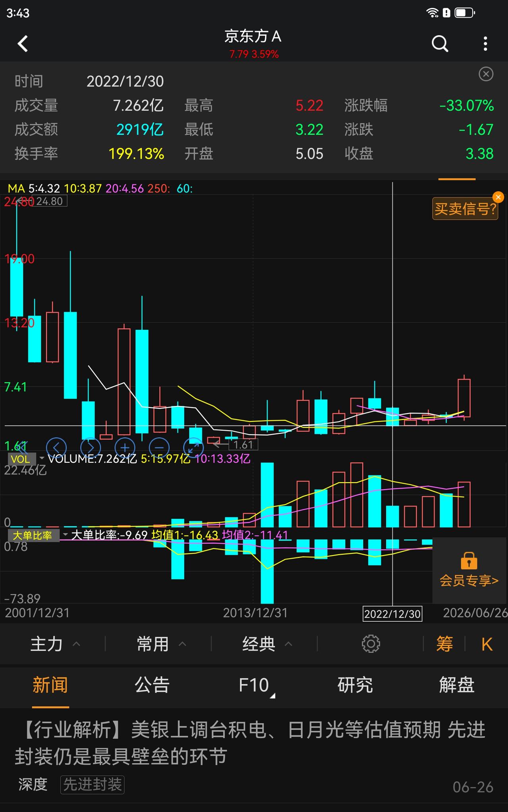
Task: Tap the 1.61 low price label
Action: [243, 444]
